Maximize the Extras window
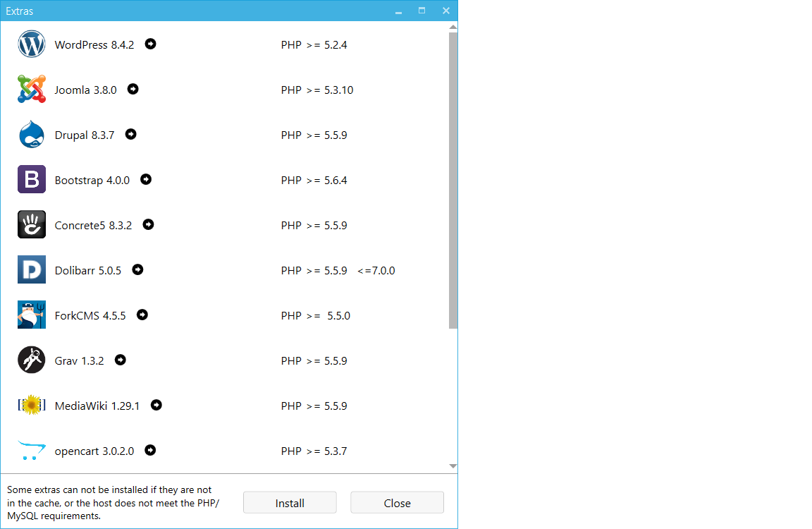 click(x=422, y=11)
